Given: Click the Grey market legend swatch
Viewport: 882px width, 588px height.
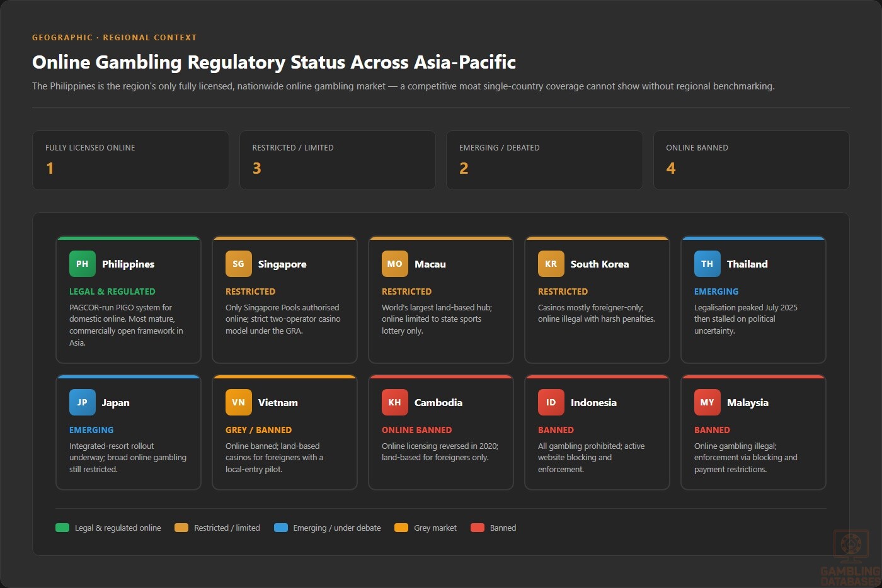Looking at the screenshot, I should point(401,528).
